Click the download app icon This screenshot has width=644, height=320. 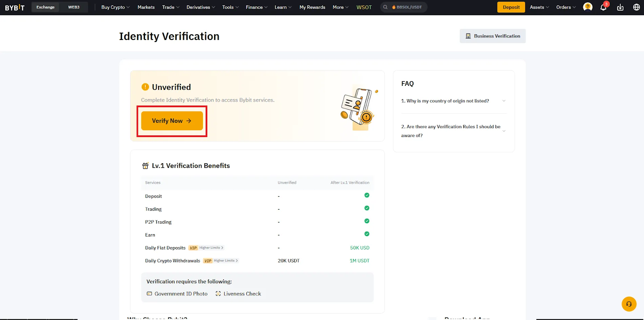620,7
